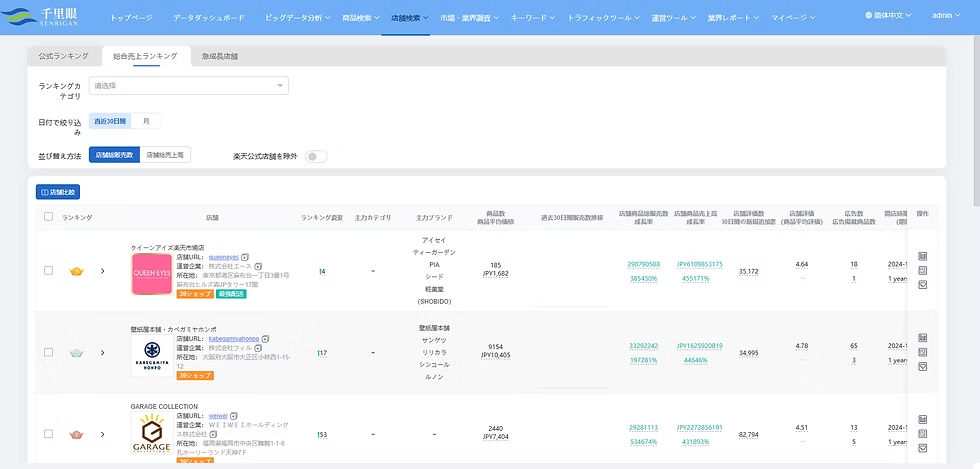Open the マイページ navigation menu

[x=793, y=18]
